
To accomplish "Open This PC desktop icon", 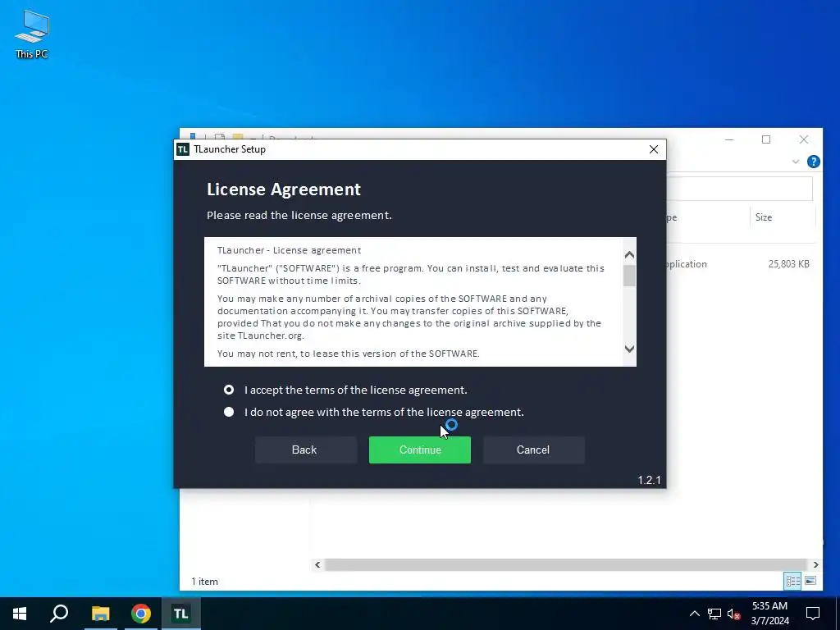I will coord(32,34).
